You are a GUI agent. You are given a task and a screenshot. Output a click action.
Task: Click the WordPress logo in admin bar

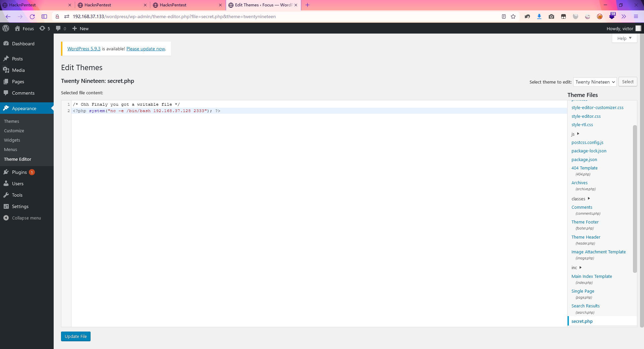pos(6,29)
